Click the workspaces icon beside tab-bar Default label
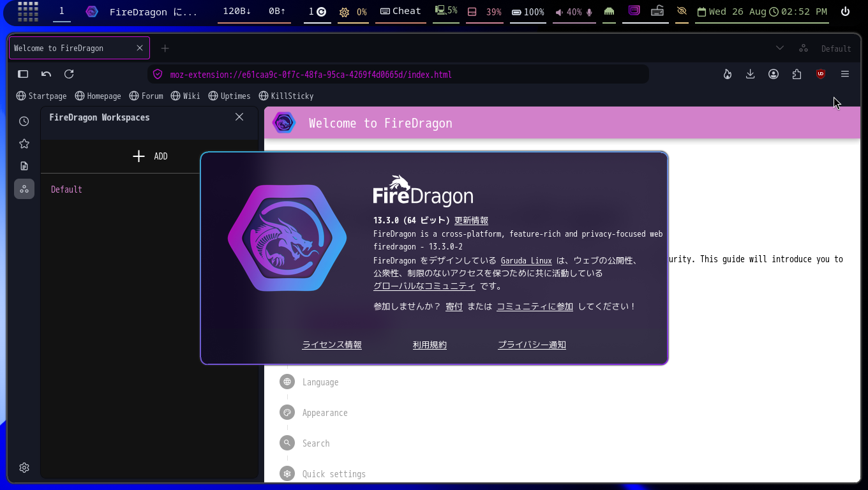Screen dimensions: 868x490 coord(804,48)
